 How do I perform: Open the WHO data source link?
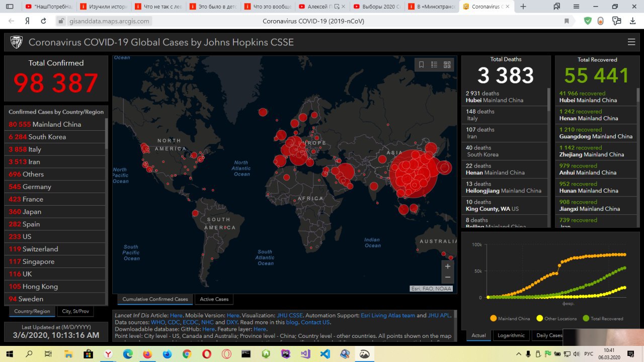[x=157, y=322]
